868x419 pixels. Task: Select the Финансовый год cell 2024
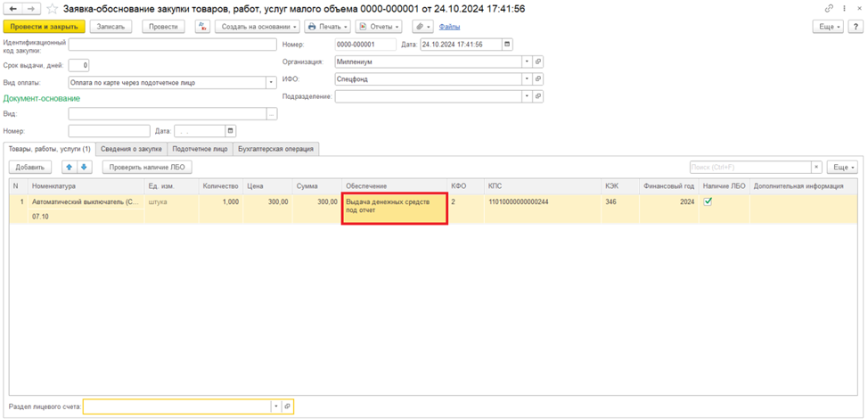669,209
